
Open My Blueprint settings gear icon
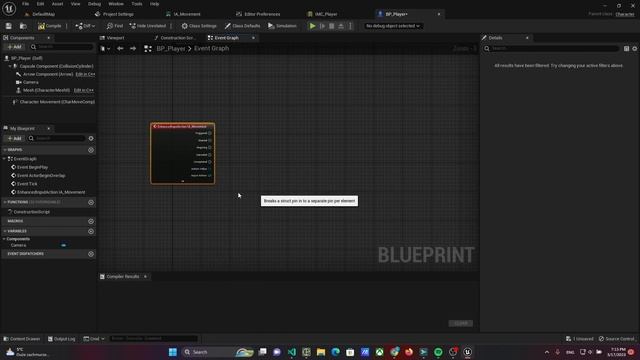point(91,138)
